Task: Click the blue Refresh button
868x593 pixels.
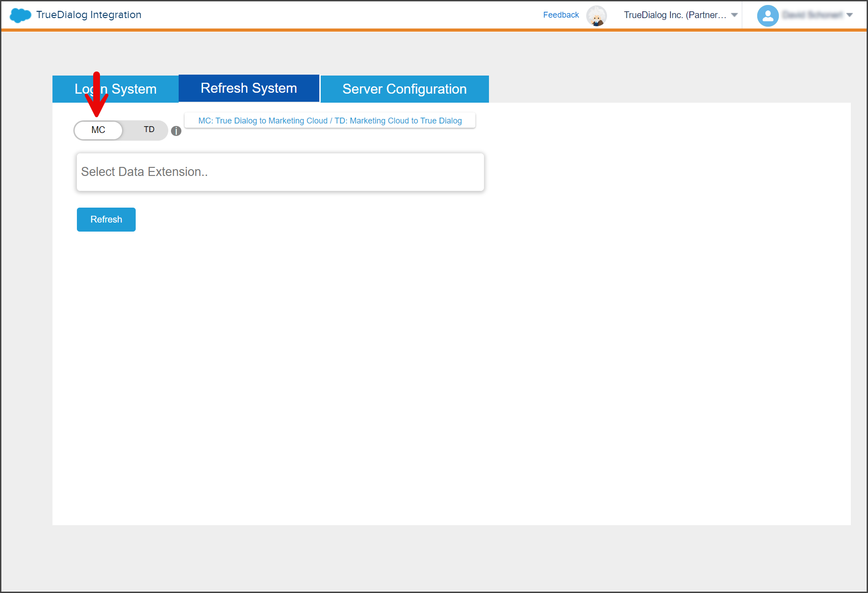Action: click(106, 219)
